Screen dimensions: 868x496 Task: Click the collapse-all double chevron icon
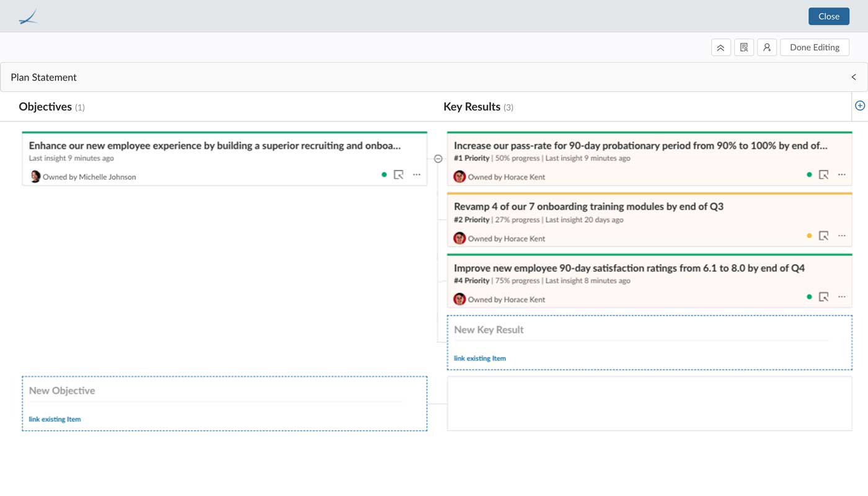(x=720, y=48)
